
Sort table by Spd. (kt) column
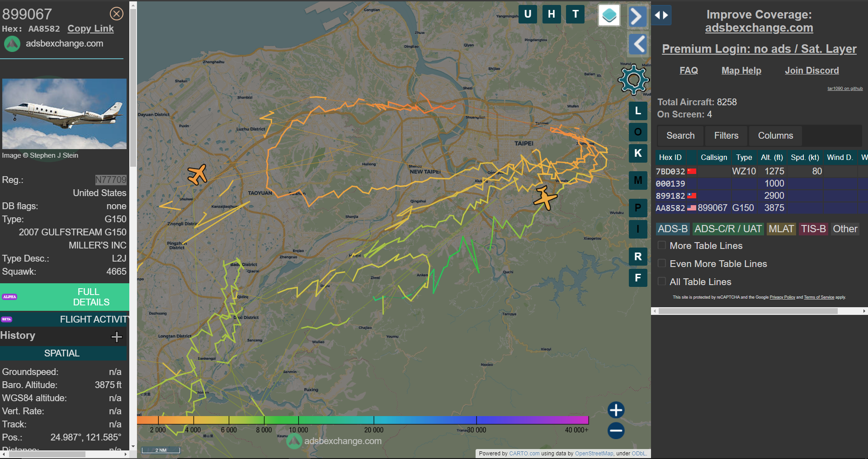click(x=805, y=157)
